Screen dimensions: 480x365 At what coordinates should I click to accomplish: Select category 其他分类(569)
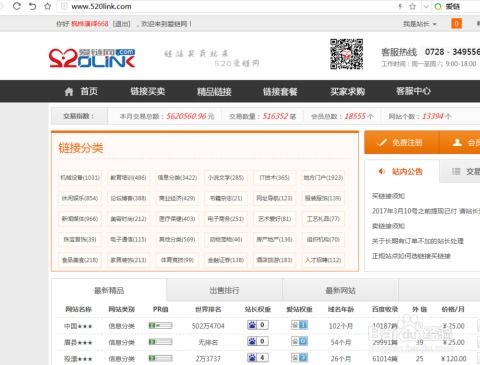pos(177,239)
